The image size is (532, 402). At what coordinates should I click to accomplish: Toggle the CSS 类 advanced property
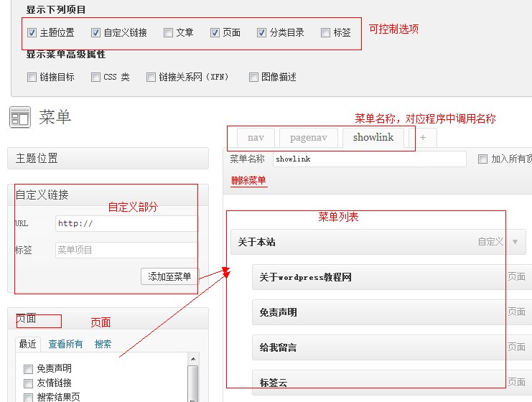(x=95, y=78)
